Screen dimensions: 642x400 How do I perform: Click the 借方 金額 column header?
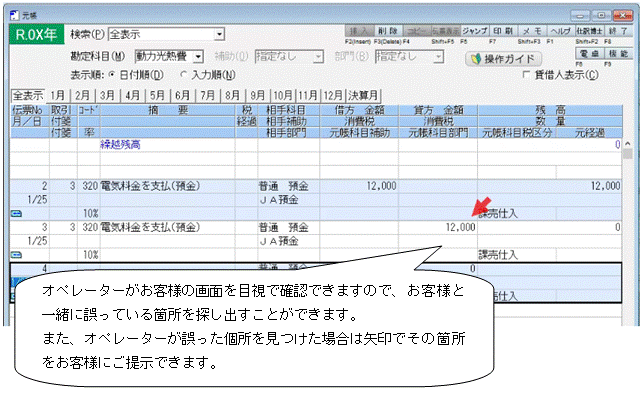pyautogui.click(x=359, y=110)
